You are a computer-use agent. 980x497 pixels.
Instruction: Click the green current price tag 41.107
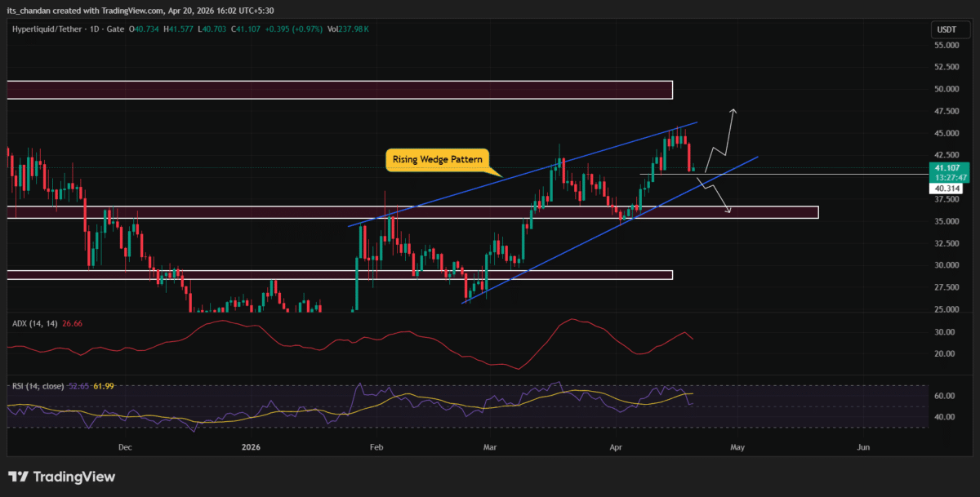pos(946,168)
